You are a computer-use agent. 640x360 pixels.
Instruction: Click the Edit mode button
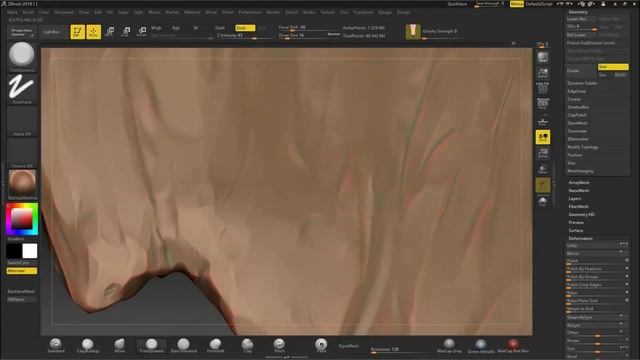click(x=77, y=32)
